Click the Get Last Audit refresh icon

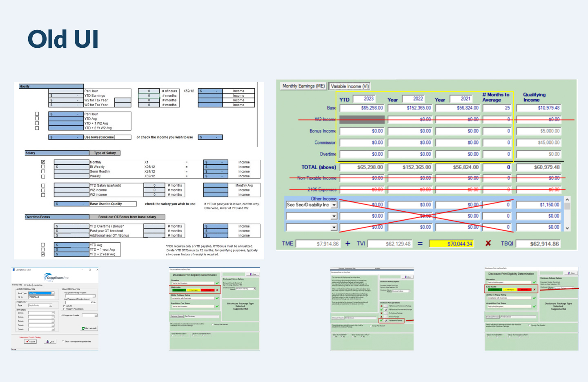pos(83,328)
